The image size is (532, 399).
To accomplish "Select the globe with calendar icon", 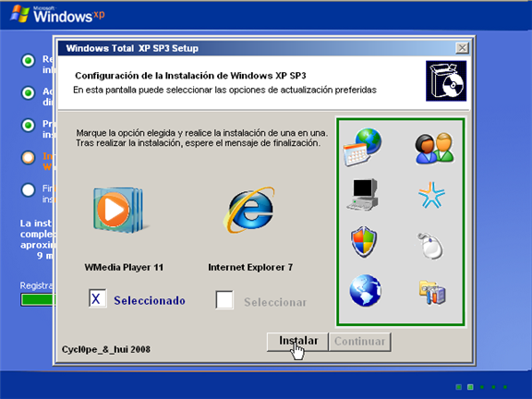I will coord(362,147).
